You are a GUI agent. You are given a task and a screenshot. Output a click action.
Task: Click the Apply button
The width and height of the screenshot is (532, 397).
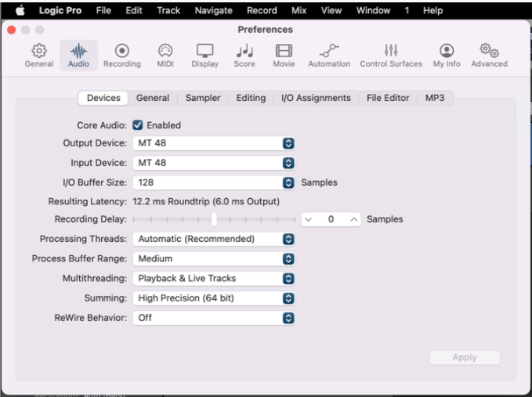tap(465, 357)
